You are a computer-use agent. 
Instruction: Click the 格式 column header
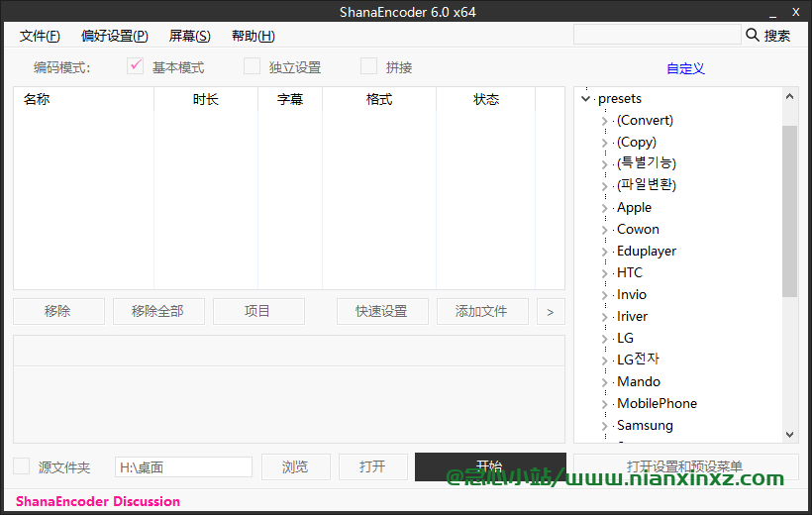click(379, 99)
